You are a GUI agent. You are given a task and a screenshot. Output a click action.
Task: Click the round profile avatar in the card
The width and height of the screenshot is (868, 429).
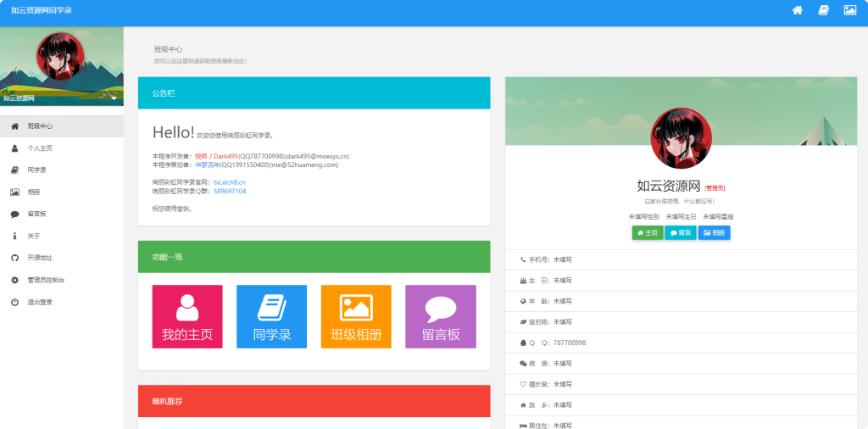point(681,137)
